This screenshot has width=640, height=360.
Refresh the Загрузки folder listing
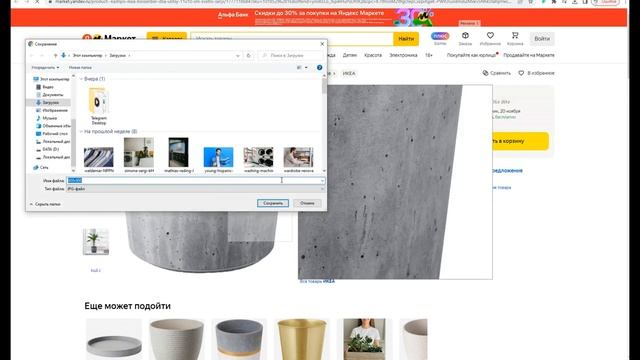tap(249, 56)
